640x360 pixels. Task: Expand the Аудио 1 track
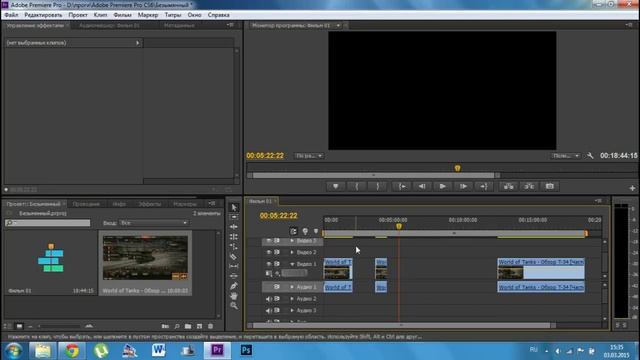coord(292,287)
